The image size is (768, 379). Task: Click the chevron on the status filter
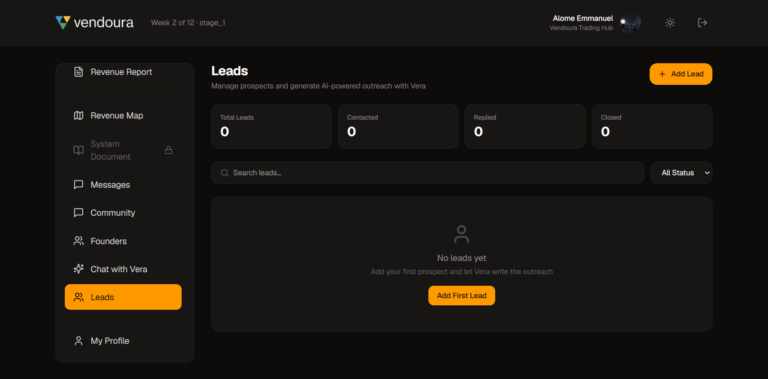(707, 173)
